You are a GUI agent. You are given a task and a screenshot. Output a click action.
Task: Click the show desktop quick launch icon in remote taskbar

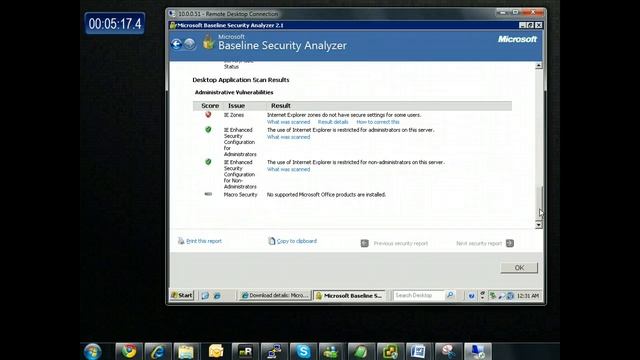pos(205,296)
